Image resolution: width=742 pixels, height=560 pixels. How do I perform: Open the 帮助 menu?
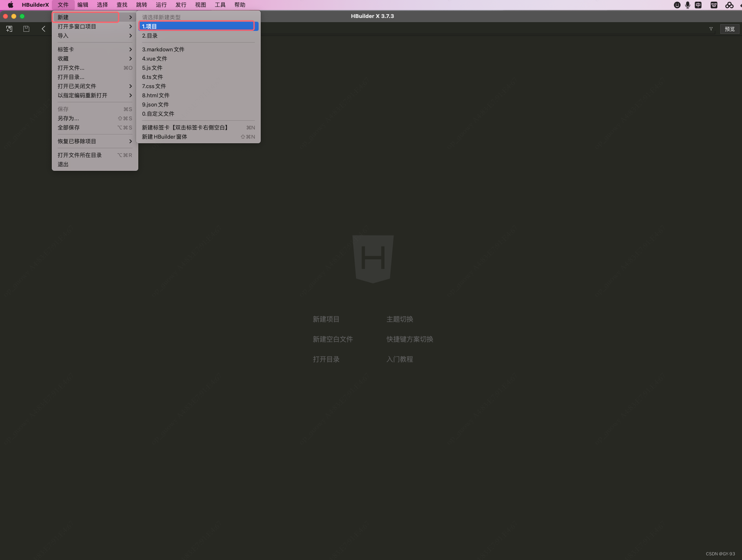[240, 5]
